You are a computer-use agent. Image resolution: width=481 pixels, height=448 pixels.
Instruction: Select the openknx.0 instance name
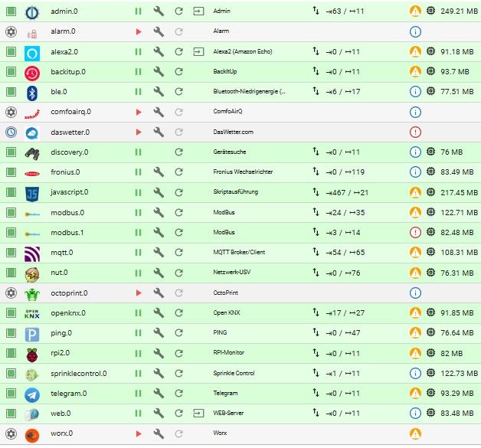(x=68, y=313)
